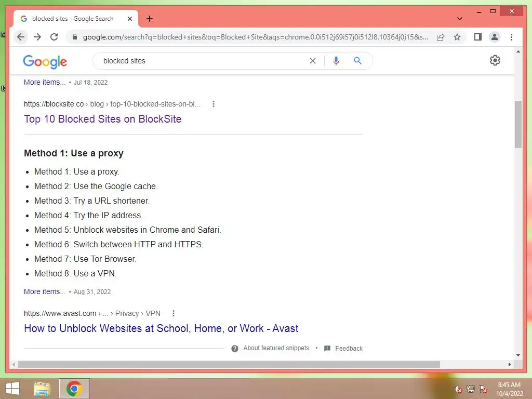Click text Method 4: Try the IP address

pyautogui.click(x=88, y=216)
